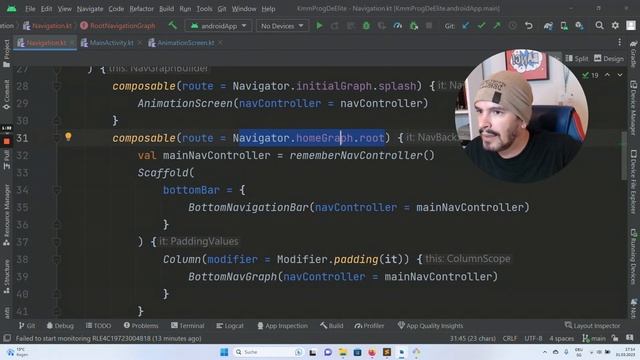Viewport: 640px width, 360px height.
Task: Open File Explorer from the Windows taskbar
Action: point(342,352)
